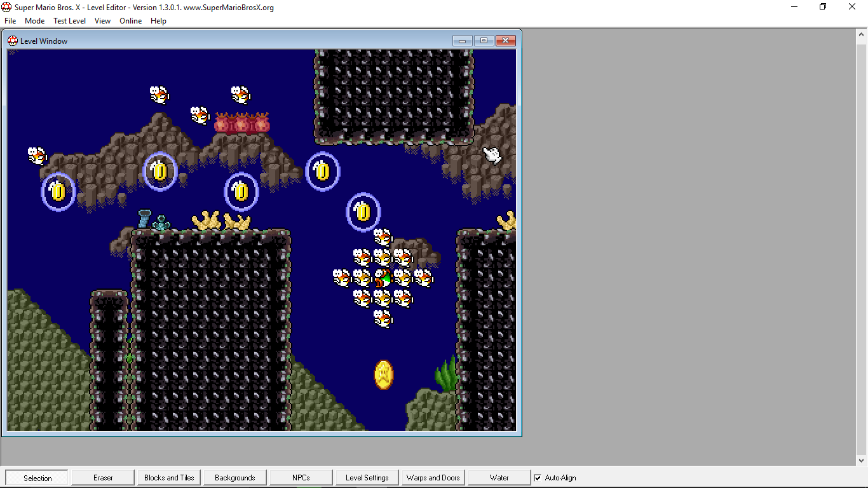Image resolution: width=868 pixels, height=488 pixels.
Task: Select the red spiny pots on the rock
Action: pos(242,123)
